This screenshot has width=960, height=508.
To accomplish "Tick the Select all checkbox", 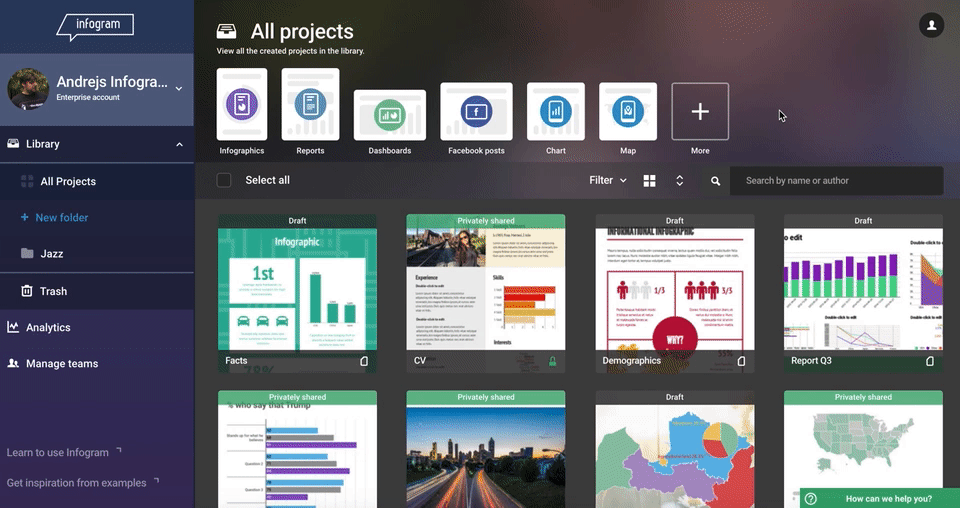I will tap(224, 180).
